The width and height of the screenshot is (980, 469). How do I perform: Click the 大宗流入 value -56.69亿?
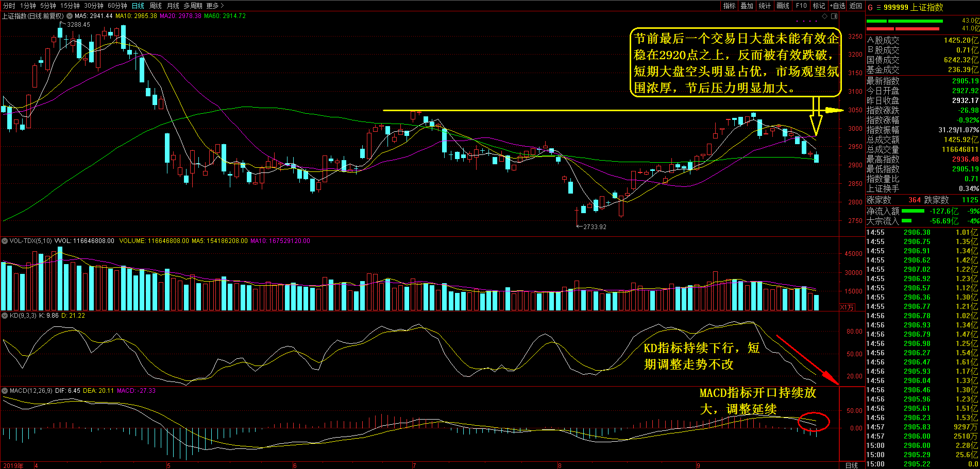(x=944, y=221)
